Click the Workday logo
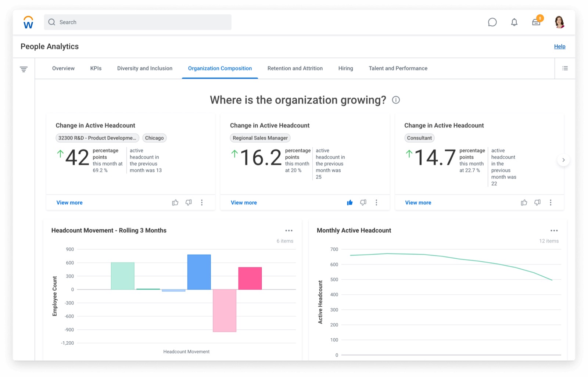 click(28, 22)
